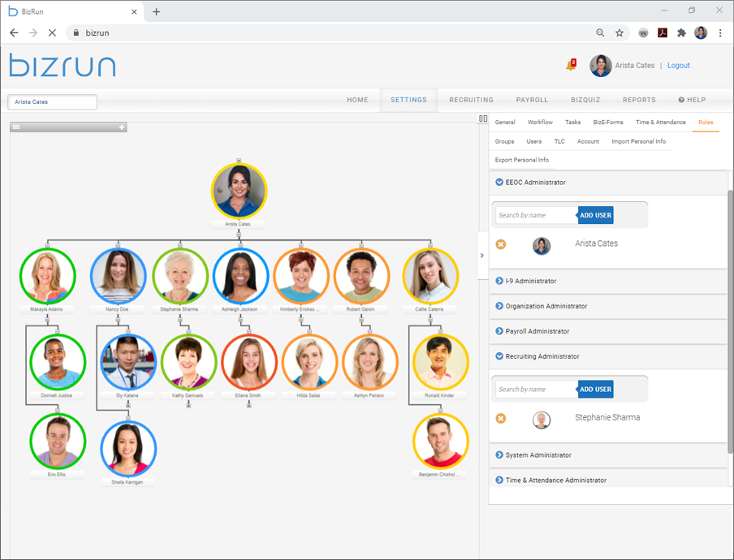Expand I-9 Administrator section
This screenshot has width=734, height=560.
point(499,281)
